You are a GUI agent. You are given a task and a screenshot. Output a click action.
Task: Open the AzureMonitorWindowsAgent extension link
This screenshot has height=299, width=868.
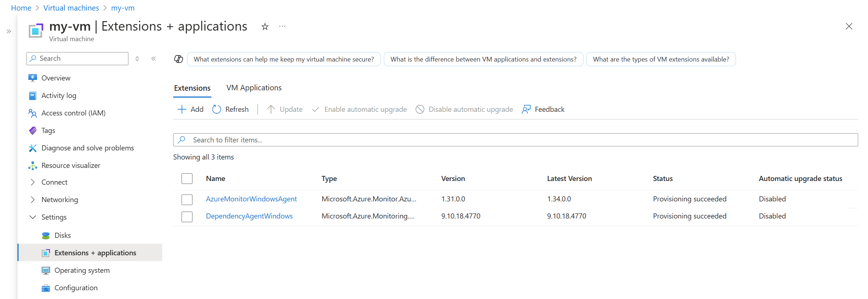click(251, 199)
